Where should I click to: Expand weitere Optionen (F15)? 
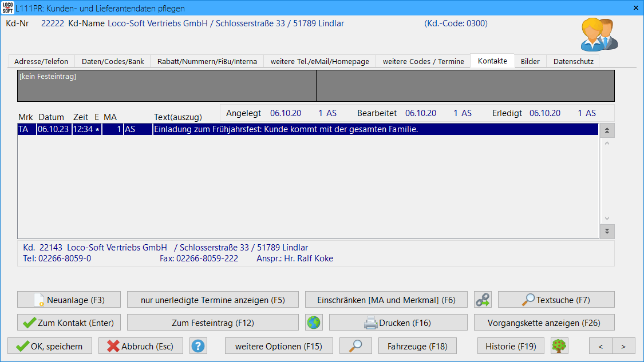click(x=278, y=346)
